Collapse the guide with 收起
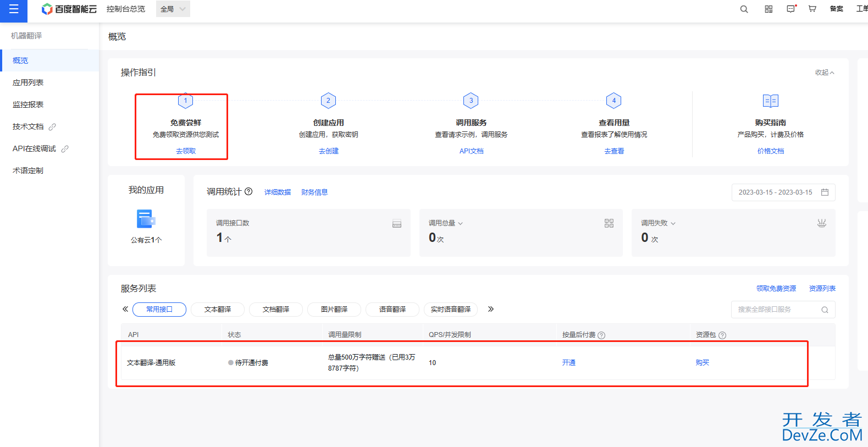868x447 pixels. point(825,73)
